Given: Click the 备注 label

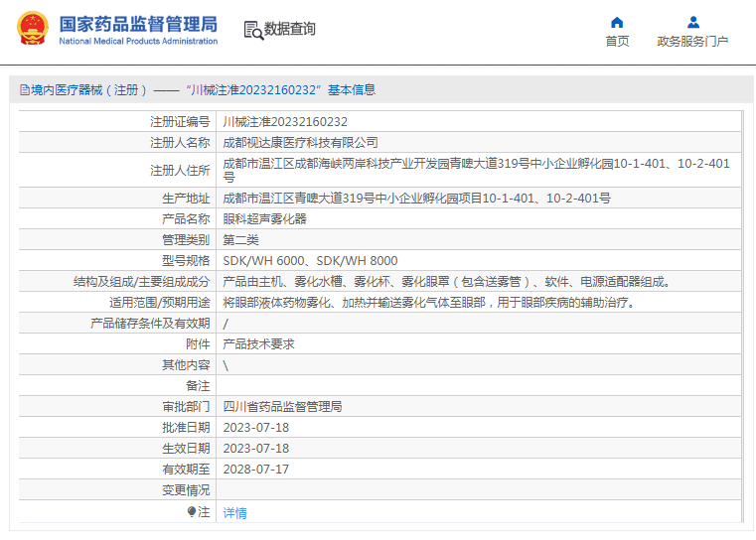Looking at the screenshot, I should click(198, 386).
